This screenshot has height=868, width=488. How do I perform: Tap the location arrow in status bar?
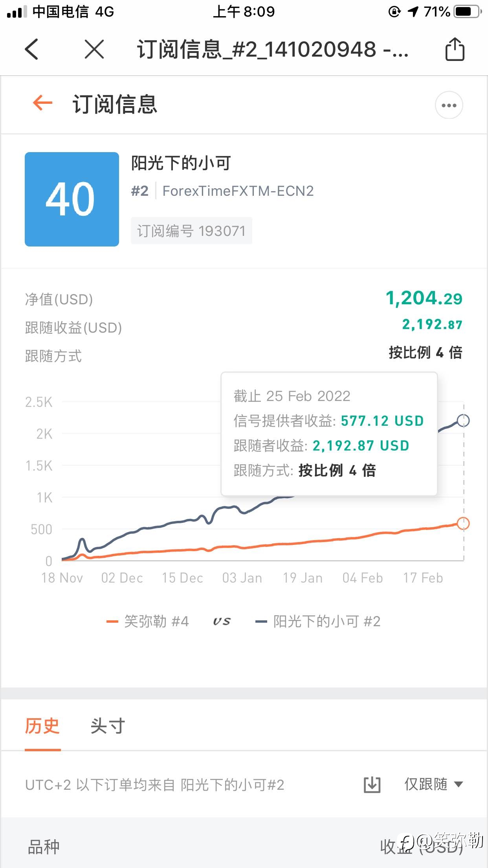[413, 12]
